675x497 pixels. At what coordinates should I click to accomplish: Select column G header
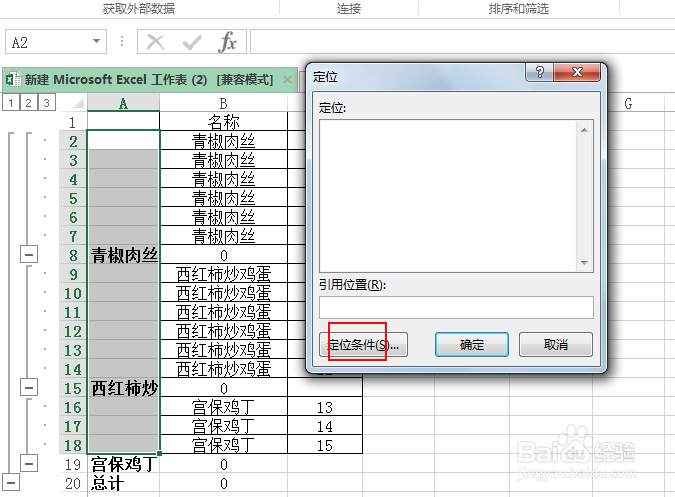(x=628, y=103)
